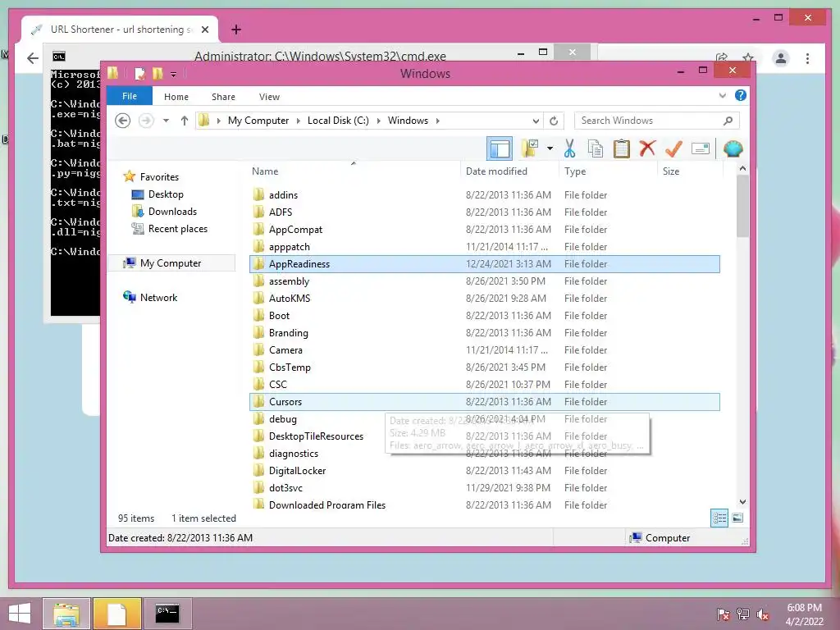Click the Copy toolbar icon
Viewport: 840px width, 630px height.
tap(596, 148)
